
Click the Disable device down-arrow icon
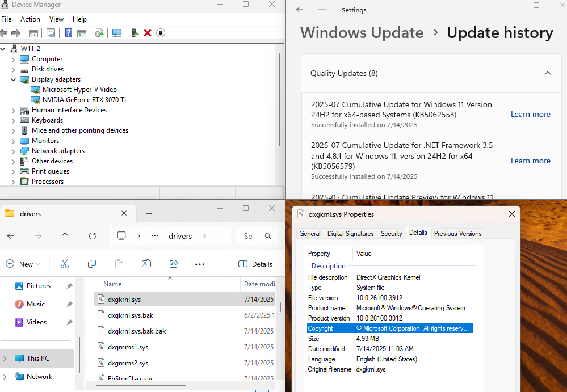coord(161,33)
